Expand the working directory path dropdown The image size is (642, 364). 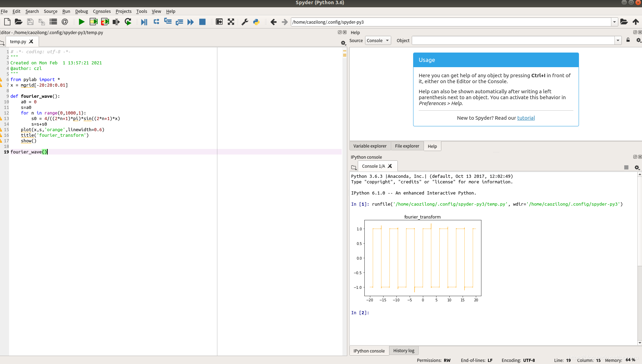click(x=614, y=22)
